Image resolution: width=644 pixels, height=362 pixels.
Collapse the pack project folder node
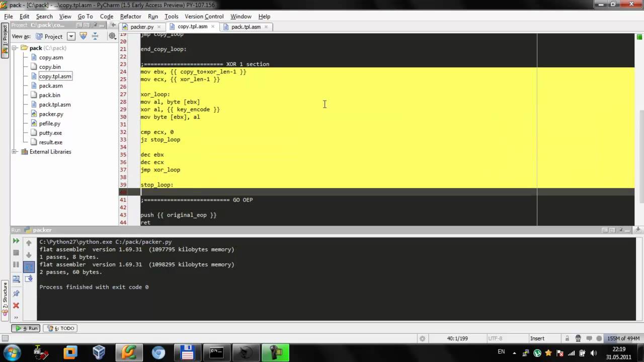(15, 48)
